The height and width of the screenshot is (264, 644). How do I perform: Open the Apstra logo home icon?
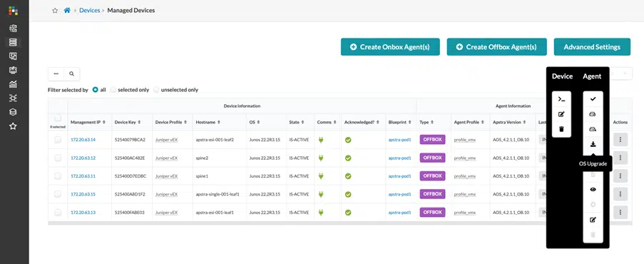[x=13, y=11]
